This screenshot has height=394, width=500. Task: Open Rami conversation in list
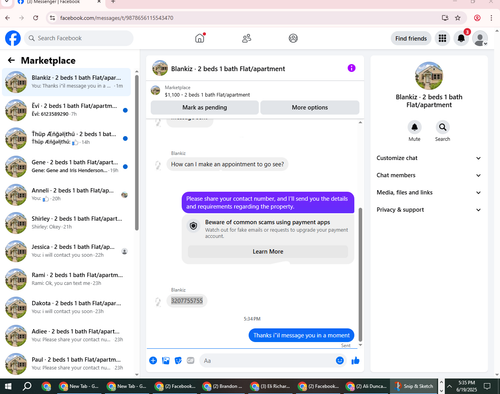pyautogui.click(x=66, y=279)
